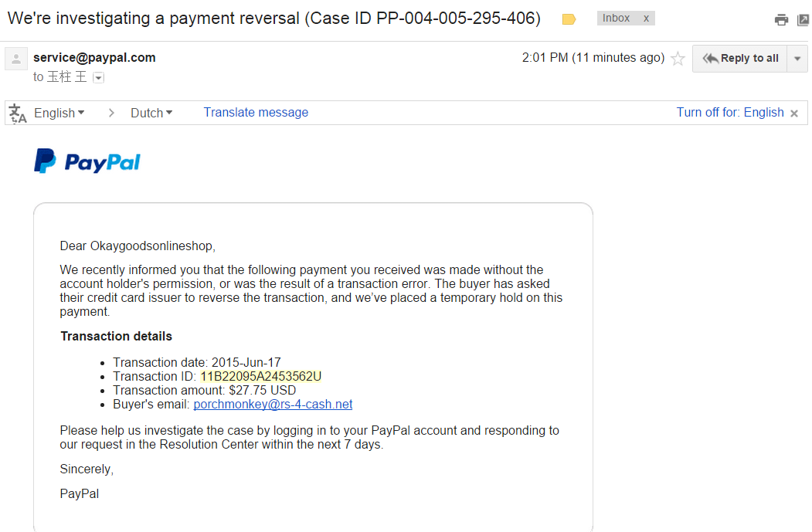812x532 pixels.
Task: Click Transaction date: 2015-Jun-17 line
Action: [x=197, y=362]
